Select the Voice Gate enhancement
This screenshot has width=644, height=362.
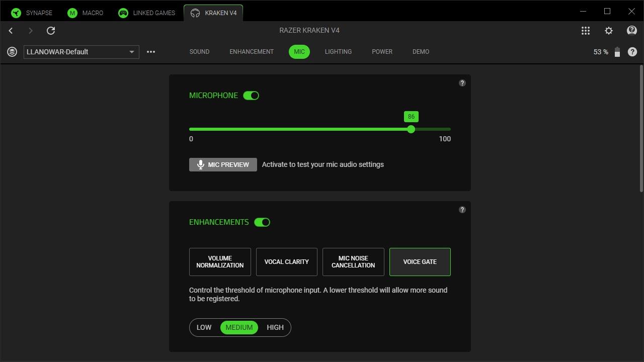click(420, 262)
